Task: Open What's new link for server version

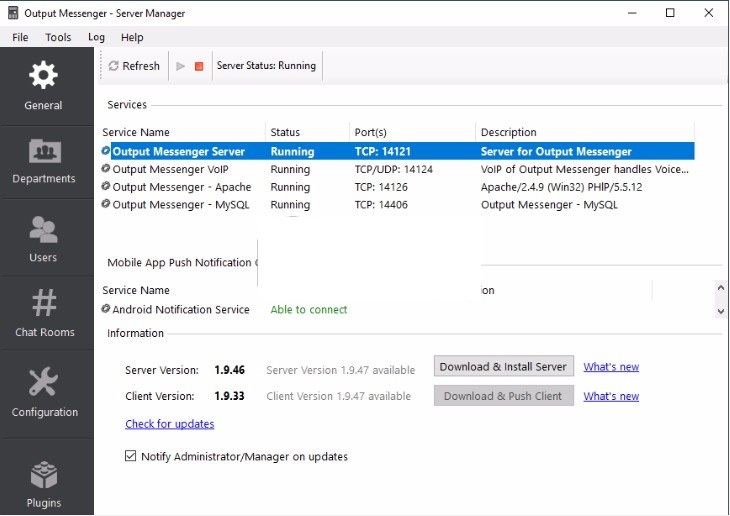Action: coord(611,367)
